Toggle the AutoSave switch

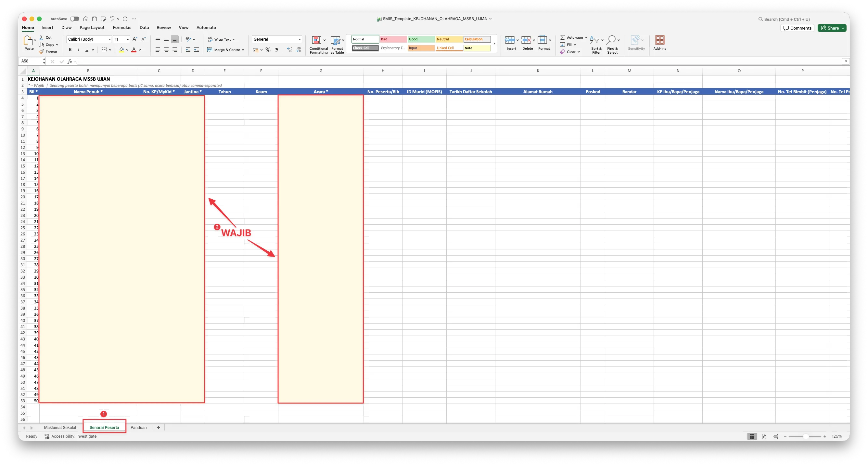coord(74,19)
